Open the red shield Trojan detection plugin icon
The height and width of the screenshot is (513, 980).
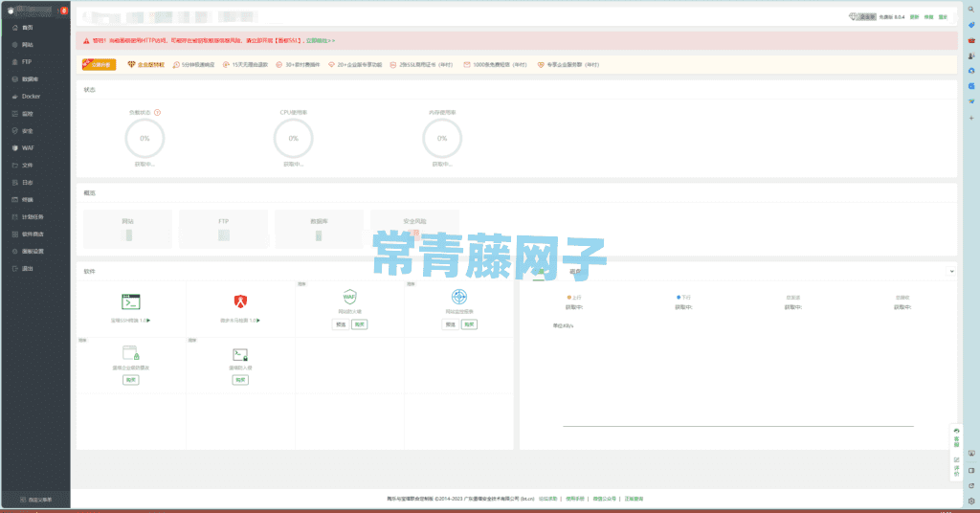240,301
